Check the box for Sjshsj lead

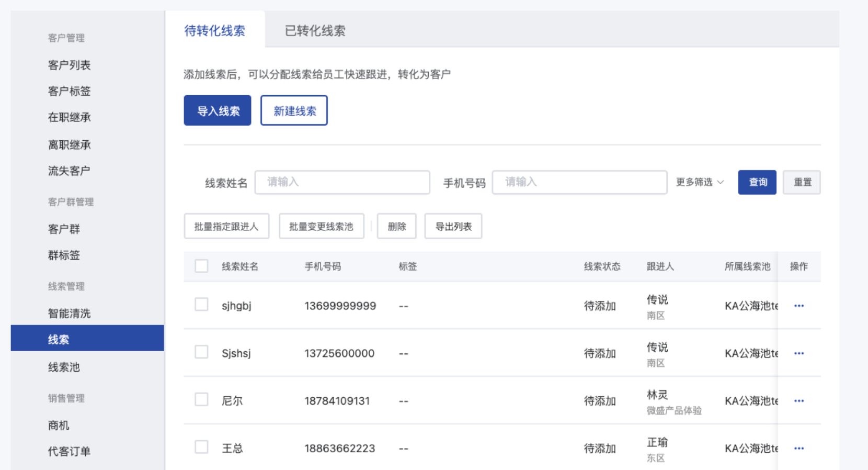pos(201,352)
